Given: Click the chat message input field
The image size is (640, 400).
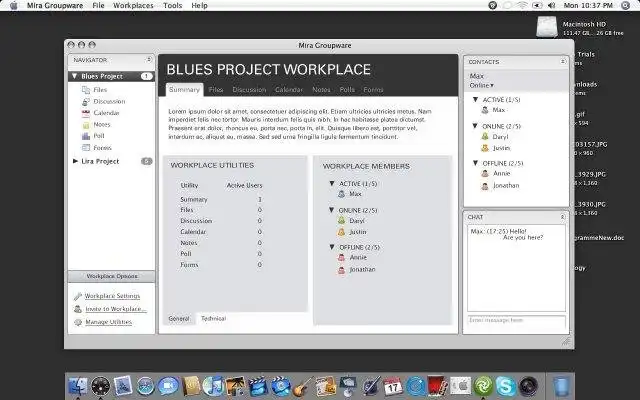Looking at the screenshot, I should pos(516,320).
